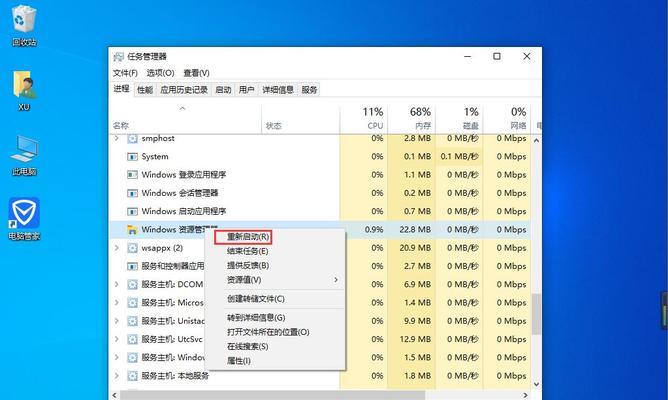The image size is (668, 400).
Task: Click the horizontal scrollbar left arrow
Action: tap(114, 395)
